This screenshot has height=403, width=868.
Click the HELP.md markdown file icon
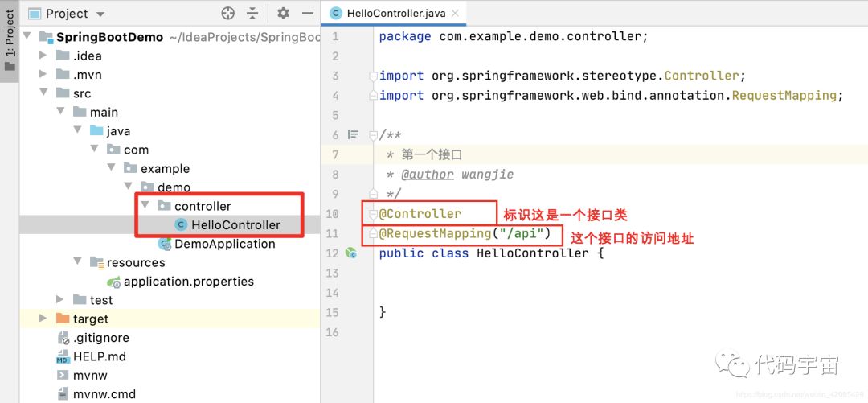click(x=63, y=356)
